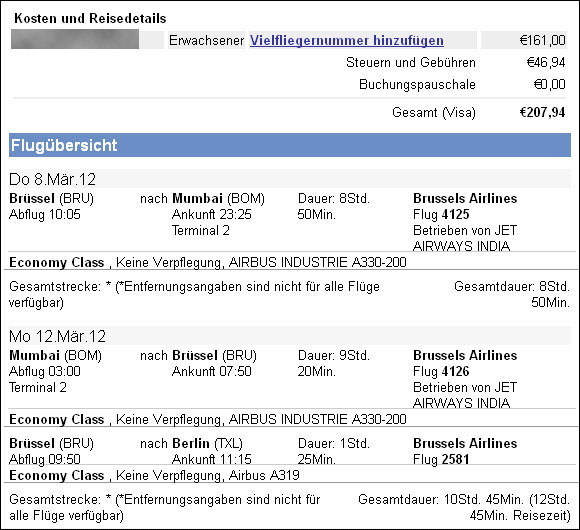Click the Steuern und Gebühren label

[411, 62]
